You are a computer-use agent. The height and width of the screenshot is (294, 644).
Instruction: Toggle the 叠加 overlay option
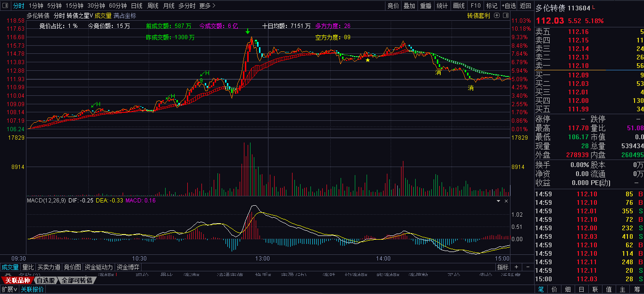(x=409, y=6)
